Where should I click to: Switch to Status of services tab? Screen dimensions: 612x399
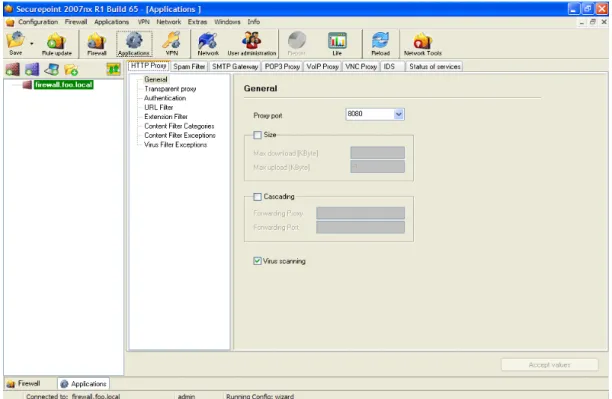point(435,66)
